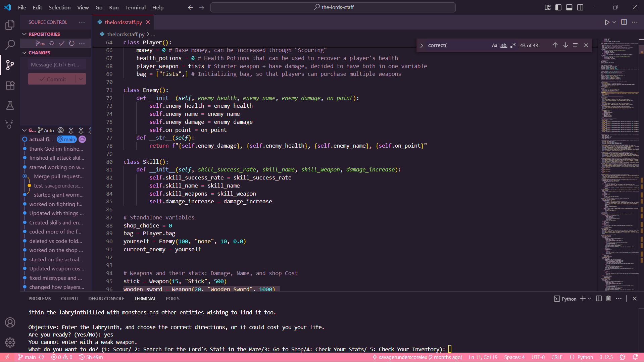Click the commit checkmark icon beside main
Viewport: 644px width, 362px height.
click(x=62, y=43)
